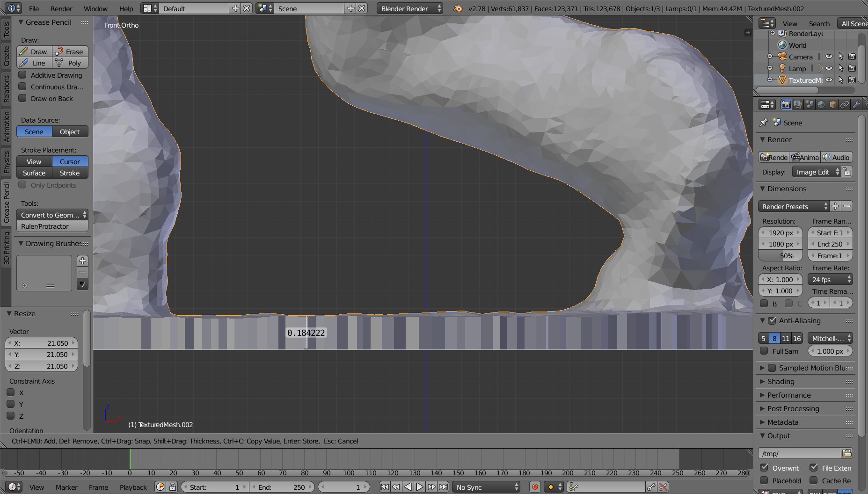Select the Erase grease pencil tool
Image resolution: width=868 pixels, height=494 pixels.
click(70, 51)
